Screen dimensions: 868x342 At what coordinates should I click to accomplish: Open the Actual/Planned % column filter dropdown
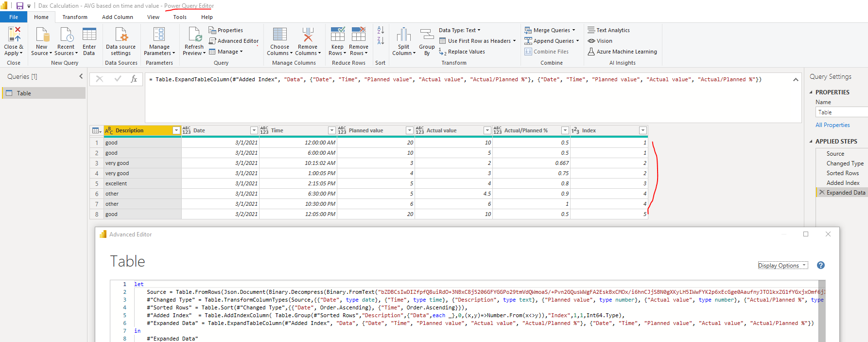click(x=565, y=130)
